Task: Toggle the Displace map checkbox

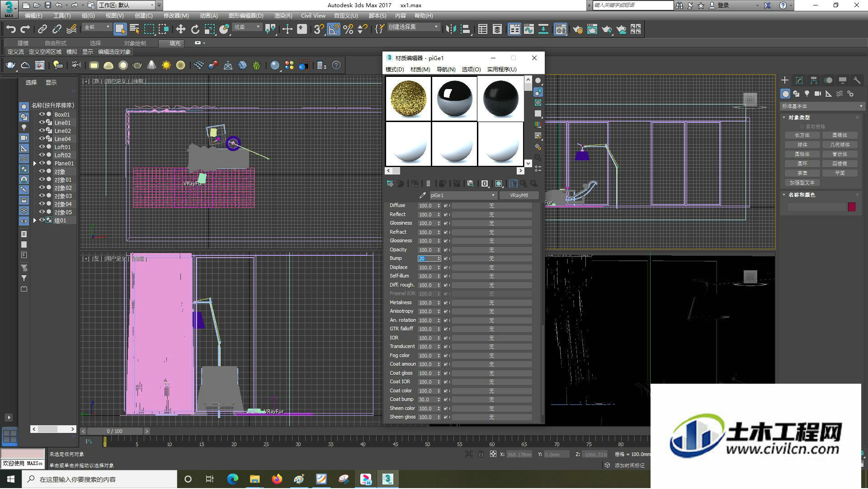Action: pyautogui.click(x=446, y=268)
